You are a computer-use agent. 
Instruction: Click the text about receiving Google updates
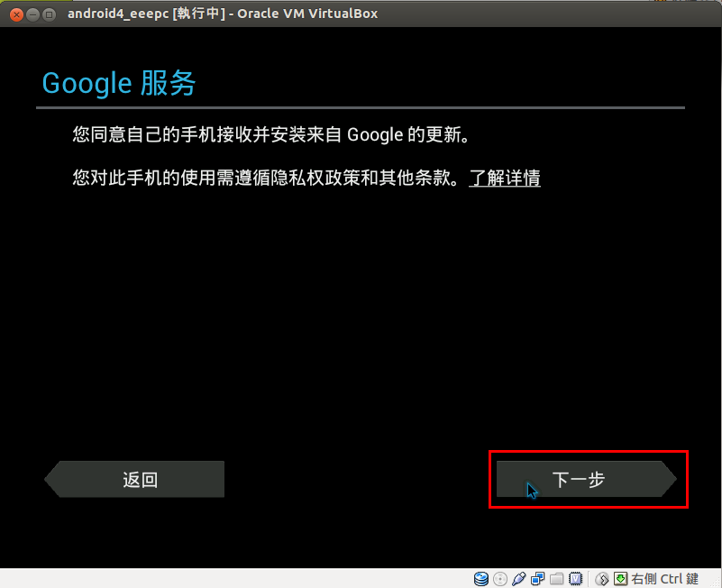(x=271, y=134)
